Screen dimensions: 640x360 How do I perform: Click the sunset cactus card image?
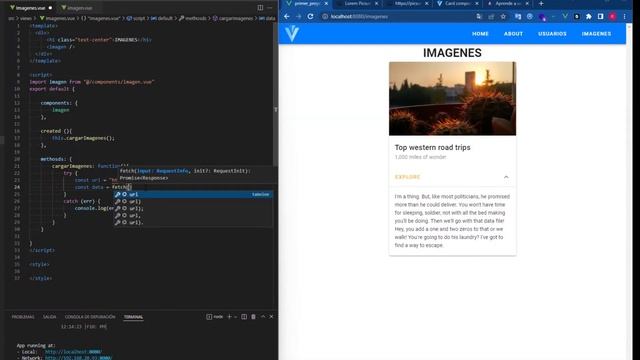tap(452, 98)
